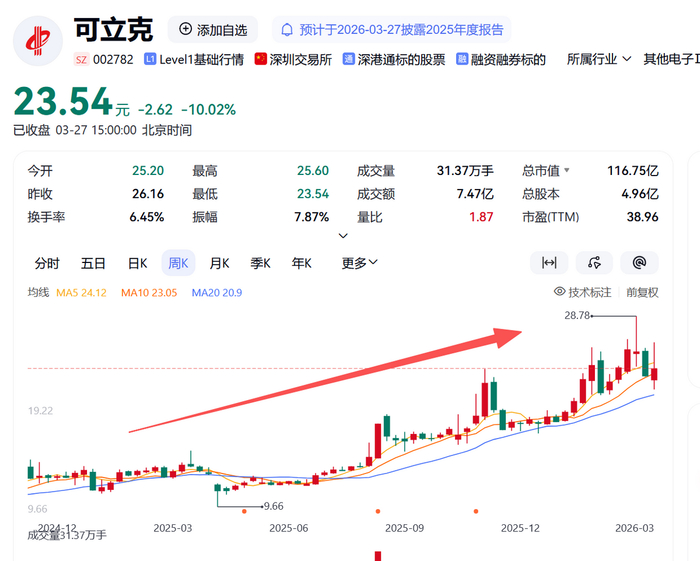Select the 周K chart tab
This screenshot has height=561, width=700.
click(178, 263)
